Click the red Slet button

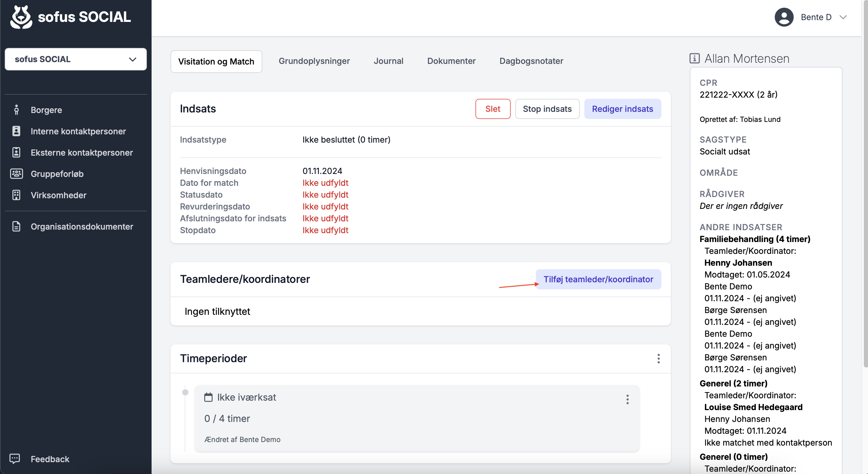(493, 109)
